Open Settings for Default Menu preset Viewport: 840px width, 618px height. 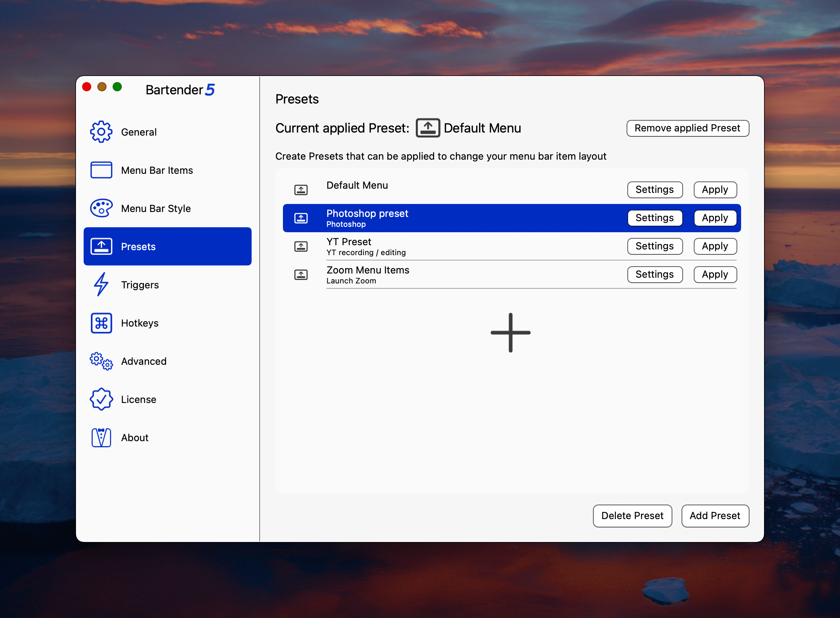click(654, 189)
